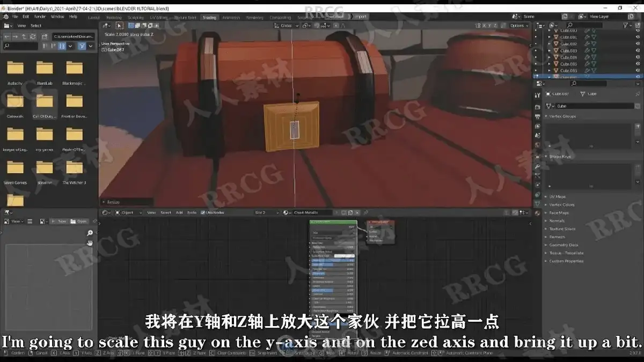The width and height of the screenshot is (644, 362).
Task: Click the Open image button
Action: pos(79,221)
